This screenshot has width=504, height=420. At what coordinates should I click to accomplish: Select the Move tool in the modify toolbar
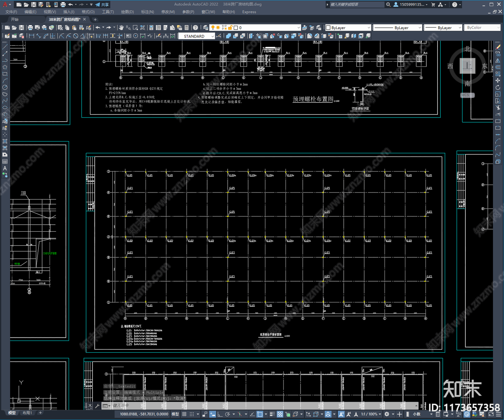click(498, 81)
